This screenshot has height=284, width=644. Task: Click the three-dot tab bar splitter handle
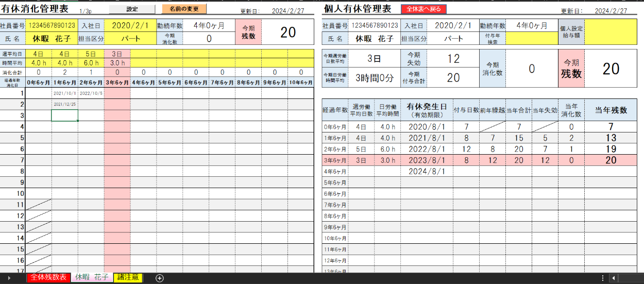[603, 278]
